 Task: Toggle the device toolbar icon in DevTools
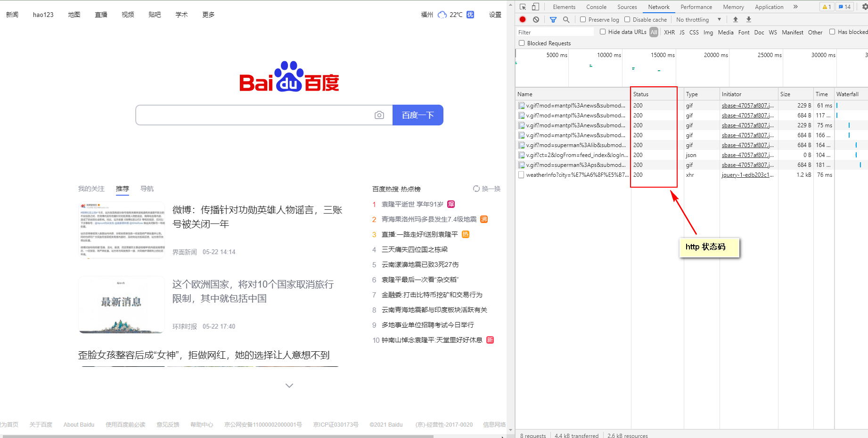pos(535,7)
